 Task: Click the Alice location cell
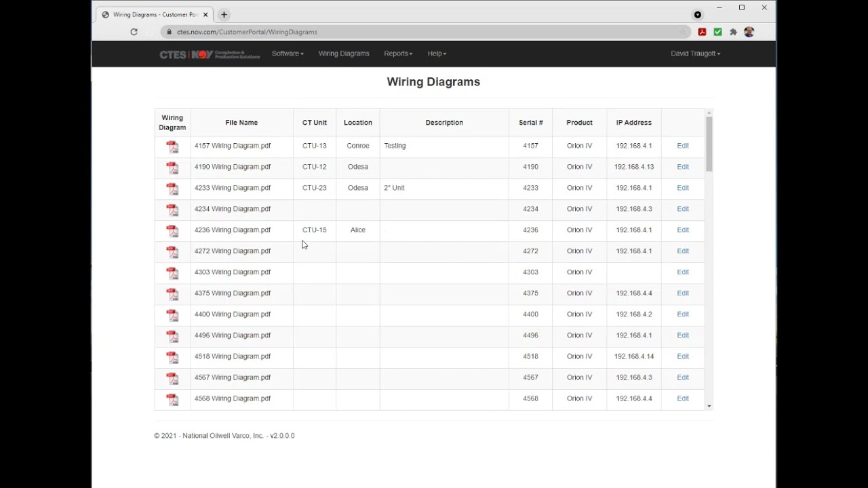[358, 230]
